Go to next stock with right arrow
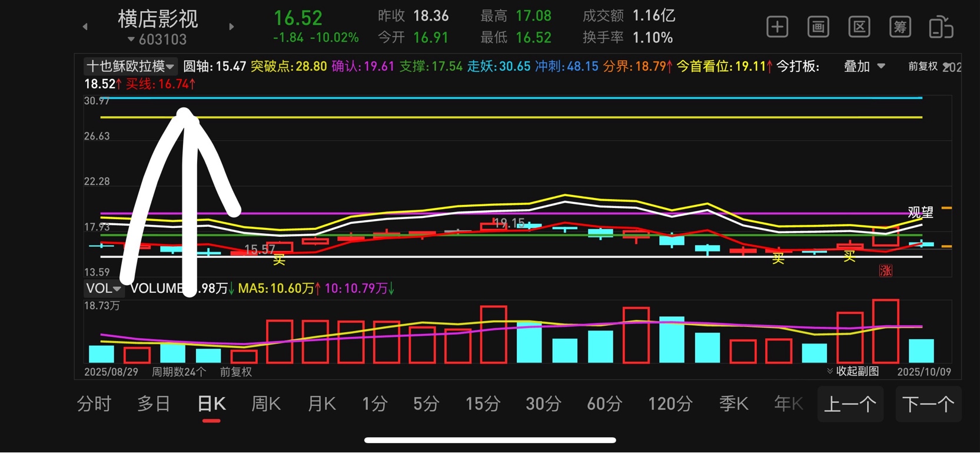Screen dimensions: 980x453 [x=231, y=27]
